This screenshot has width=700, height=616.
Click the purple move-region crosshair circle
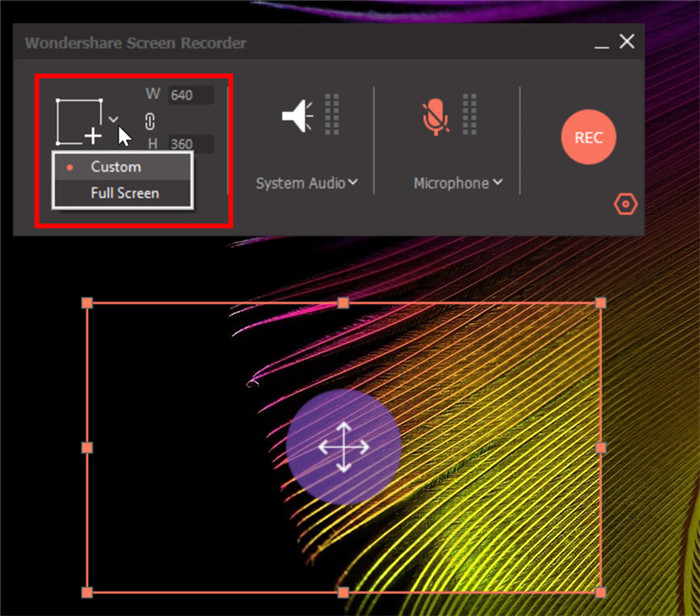343,447
